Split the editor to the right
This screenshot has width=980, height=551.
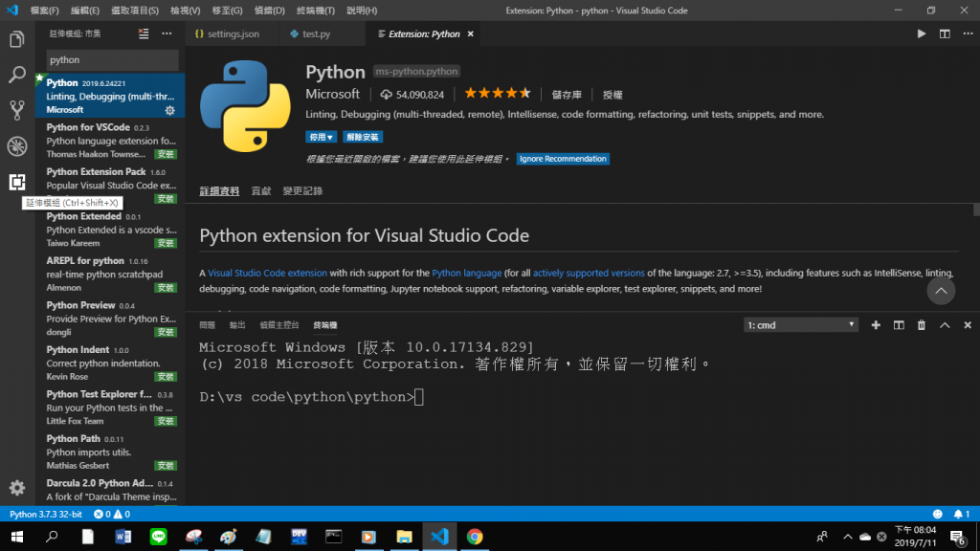click(945, 33)
